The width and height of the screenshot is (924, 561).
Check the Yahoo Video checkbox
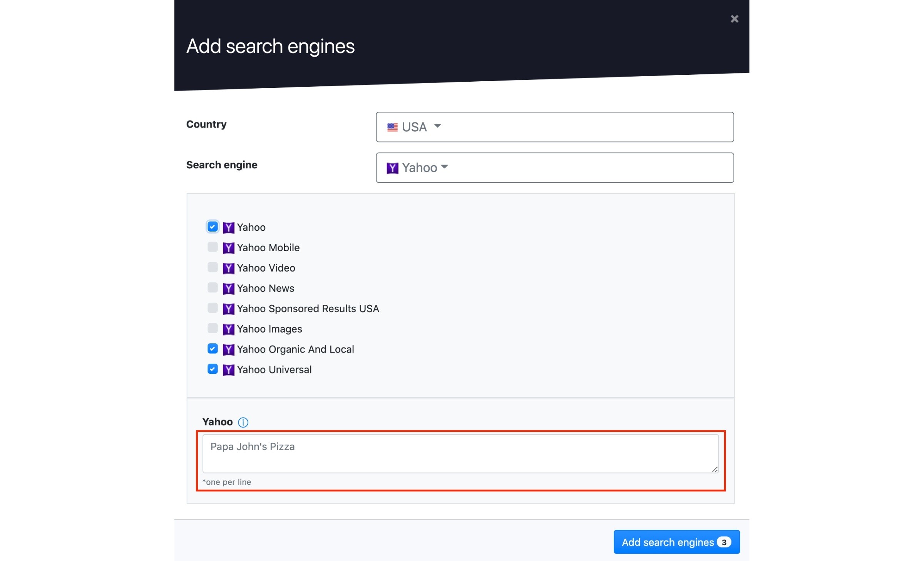click(213, 267)
